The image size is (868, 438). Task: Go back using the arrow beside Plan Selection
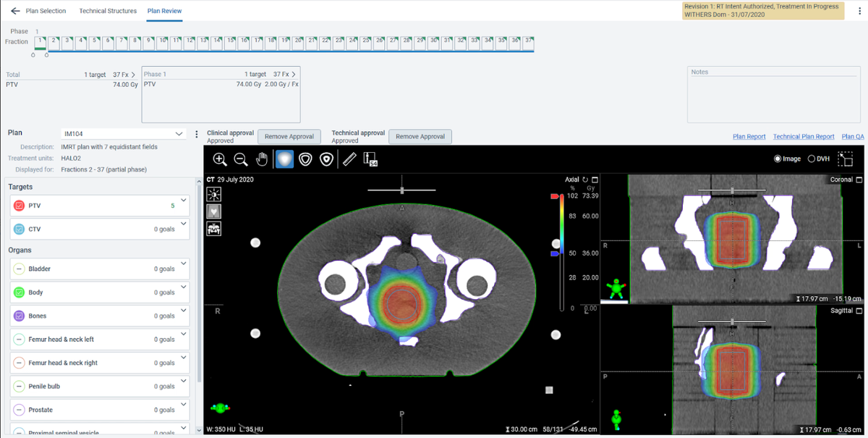pyautogui.click(x=15, y=11)
